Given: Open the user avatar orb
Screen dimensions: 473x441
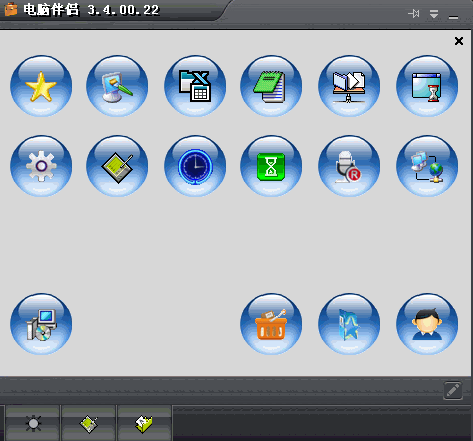Looking at the screenshot, I should coord(427,324).
